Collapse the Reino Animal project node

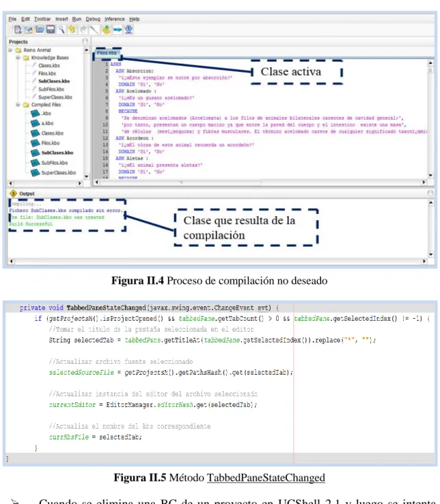10,50
